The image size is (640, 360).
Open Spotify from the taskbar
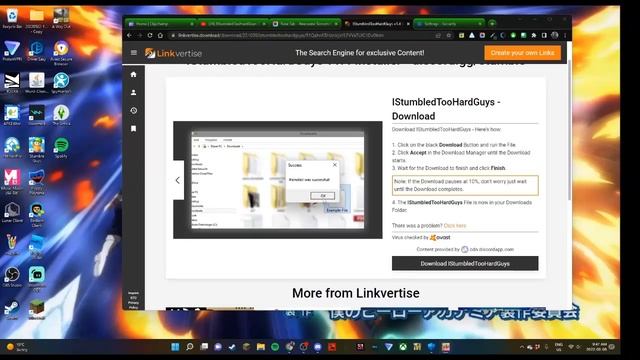(x=275, y=347)
